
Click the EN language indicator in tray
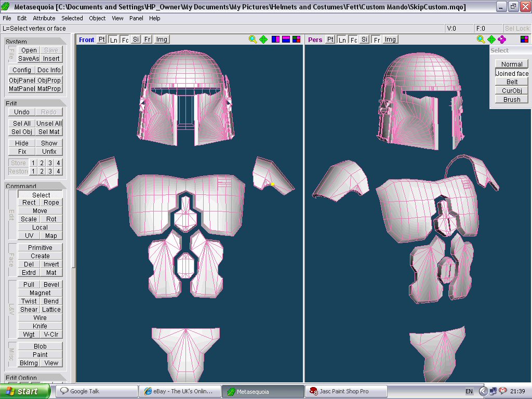click(x=469, y=391)
